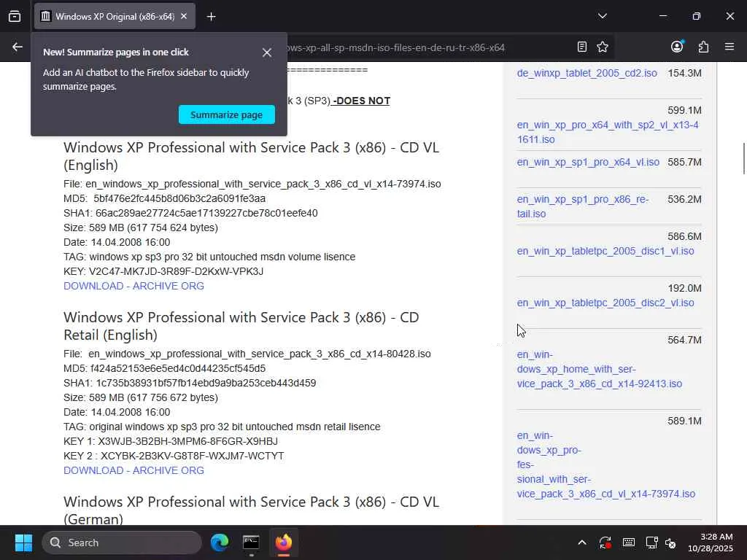747x560 pixels.
Task: Open the clock showing 3:28 AM
Action: pos(710,542)
